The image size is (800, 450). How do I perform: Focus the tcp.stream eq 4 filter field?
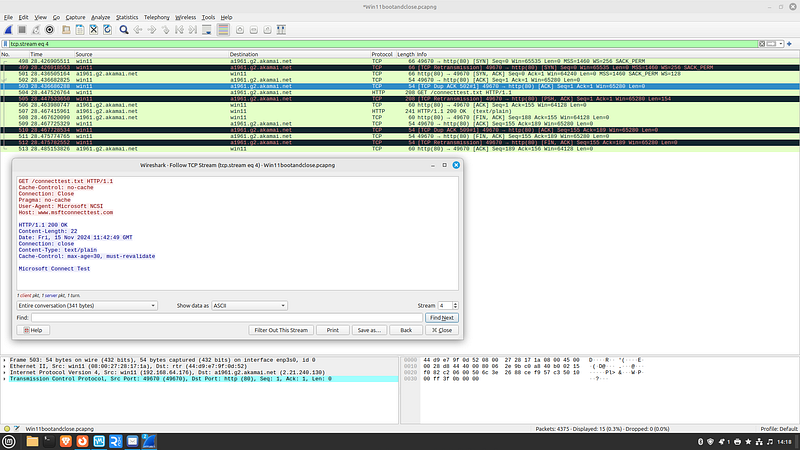[383, 44]
